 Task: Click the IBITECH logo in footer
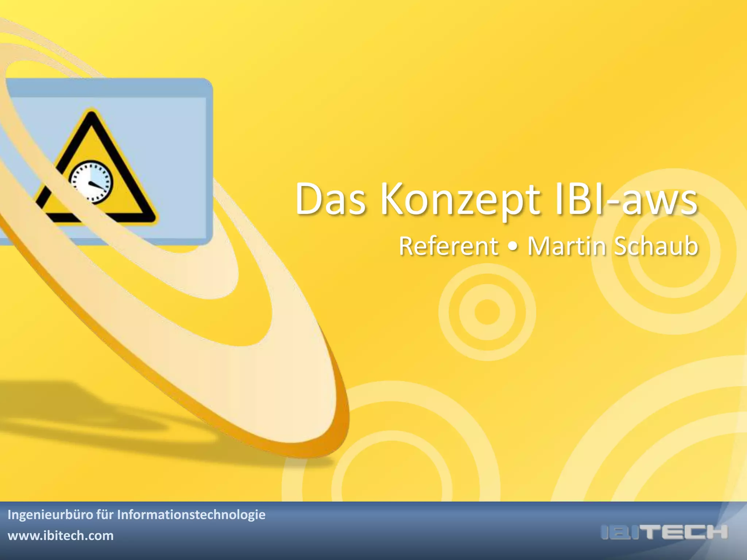(664, 533)
